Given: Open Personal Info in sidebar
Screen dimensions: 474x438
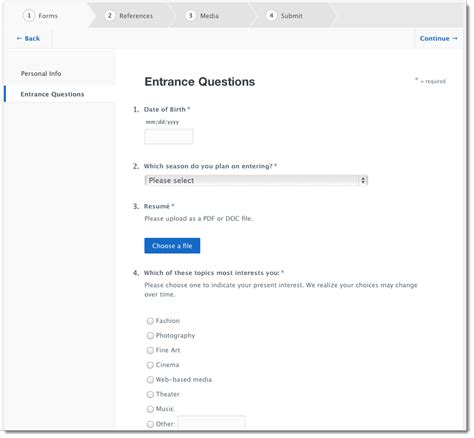Looking at the screenshot, I should pyautogui.click(x=41, y=74).
